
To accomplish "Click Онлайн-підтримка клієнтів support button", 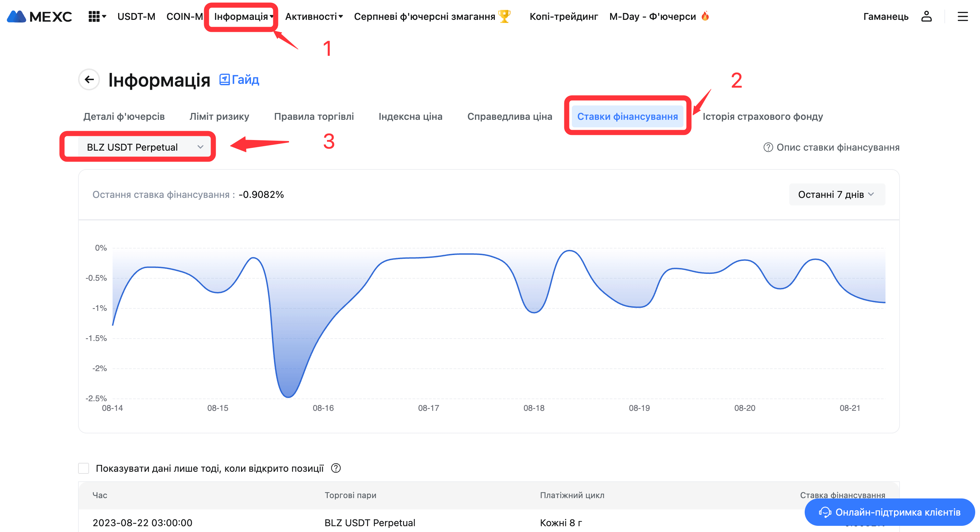I will tap(890, 512).
